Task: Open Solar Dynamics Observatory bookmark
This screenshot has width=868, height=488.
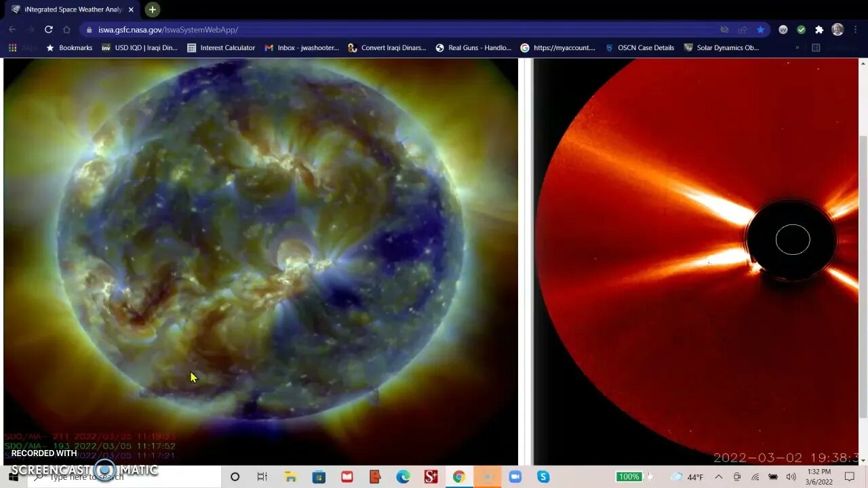Action: click(722, 48)
